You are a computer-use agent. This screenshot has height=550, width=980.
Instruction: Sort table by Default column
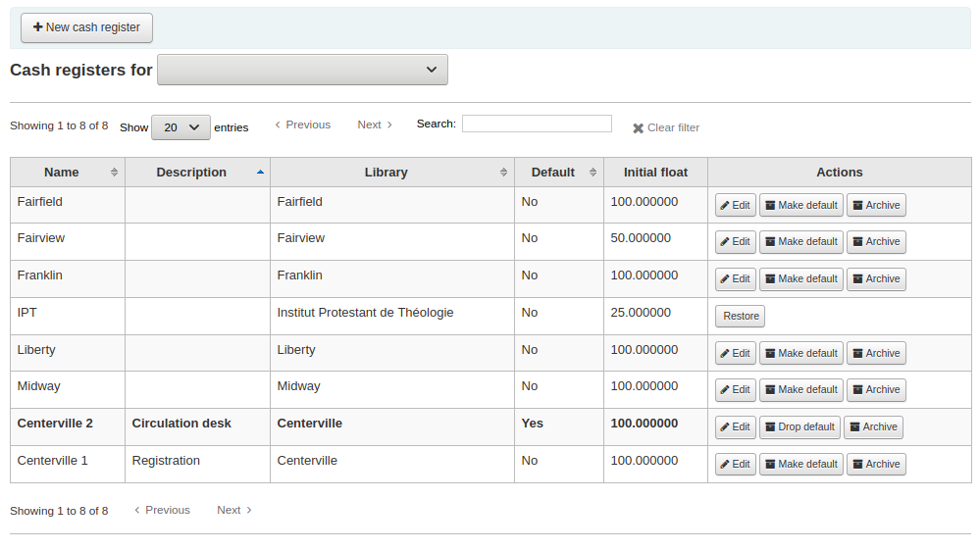[x=553, y=173]
